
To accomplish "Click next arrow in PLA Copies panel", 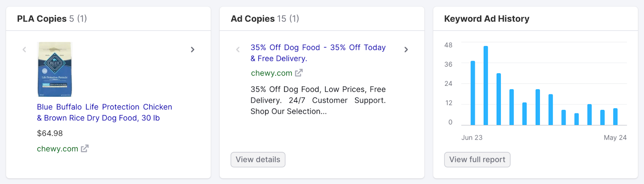I will pos(192,50).
